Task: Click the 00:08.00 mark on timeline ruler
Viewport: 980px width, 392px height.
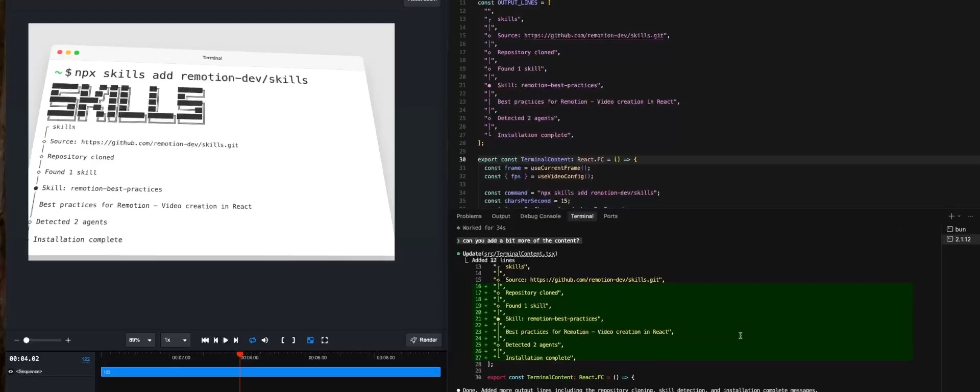Action: pyautogui.click(x=386, y=358)
